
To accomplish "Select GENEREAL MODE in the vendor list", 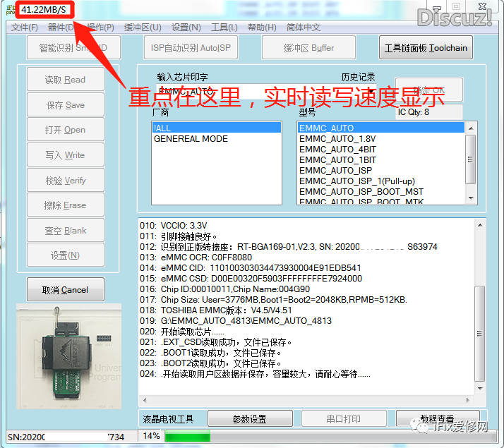I will click(x=191, y=139).
